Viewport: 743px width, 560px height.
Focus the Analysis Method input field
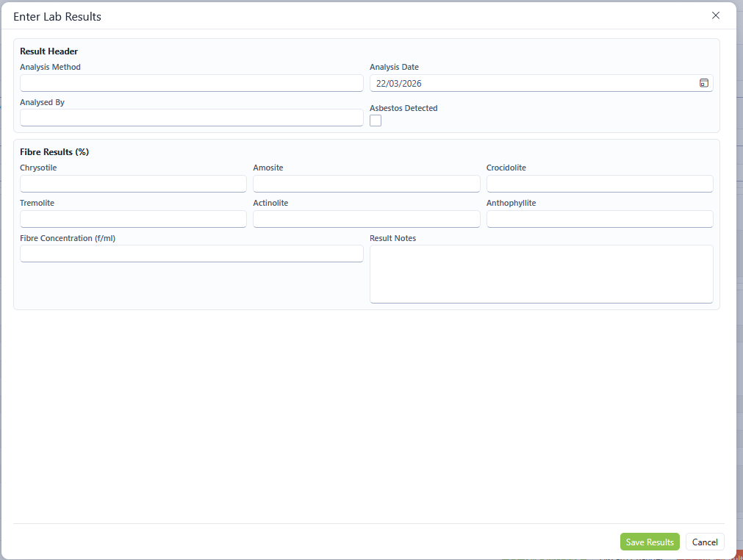click(191, 83)
